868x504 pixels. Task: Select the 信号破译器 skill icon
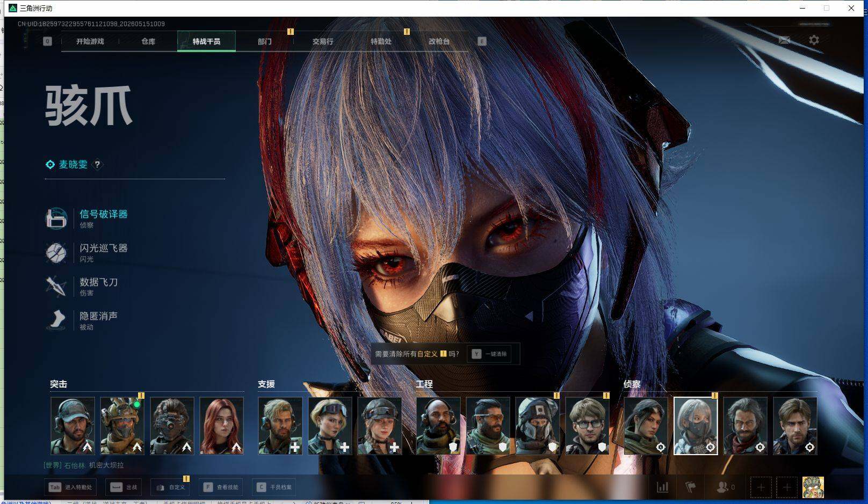56,218
